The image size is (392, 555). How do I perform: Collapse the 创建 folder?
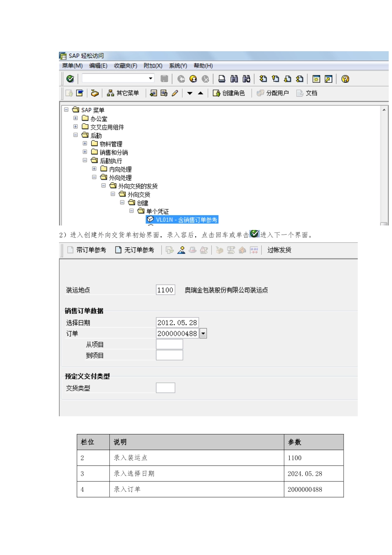pos(122,202)
